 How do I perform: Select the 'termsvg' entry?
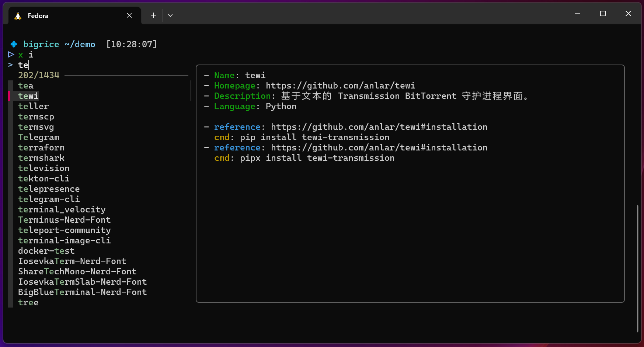(36, 127)
